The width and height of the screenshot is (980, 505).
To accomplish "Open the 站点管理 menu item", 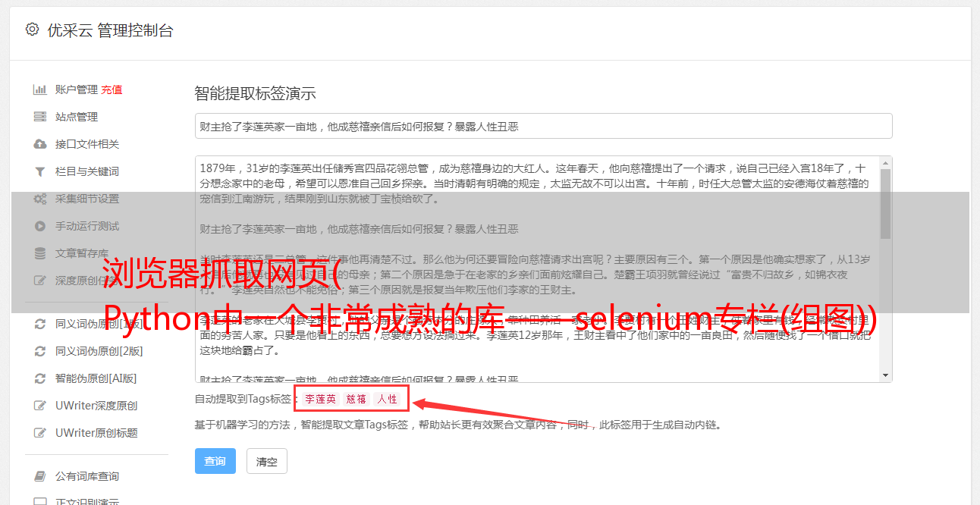I will pyautogui.click(x=77, y=117).
